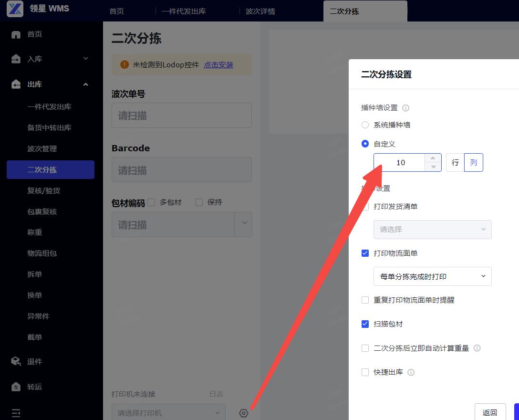Image resolution: width=519 pixels, height=420 pixels.
Task: Click the 领星 WMS logo icon
Action: click(15, 9)
